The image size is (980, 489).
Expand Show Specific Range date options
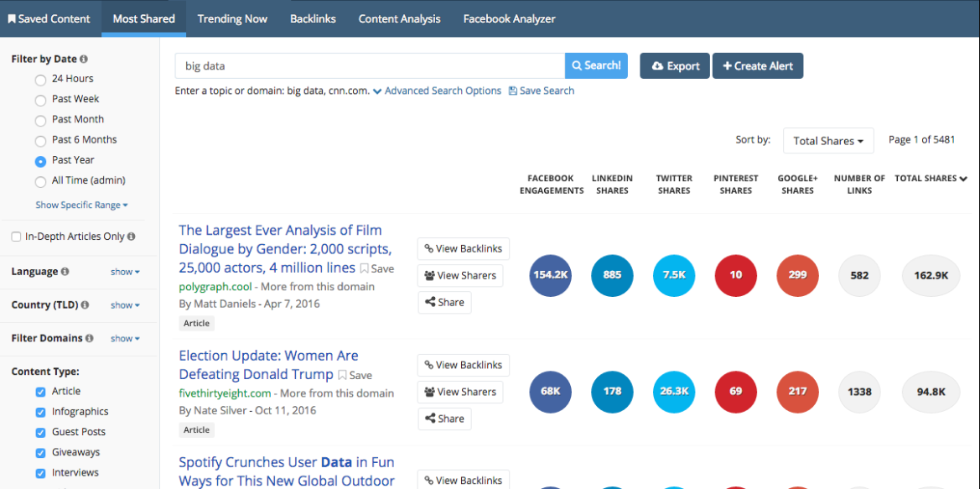(x=81, y=205)
